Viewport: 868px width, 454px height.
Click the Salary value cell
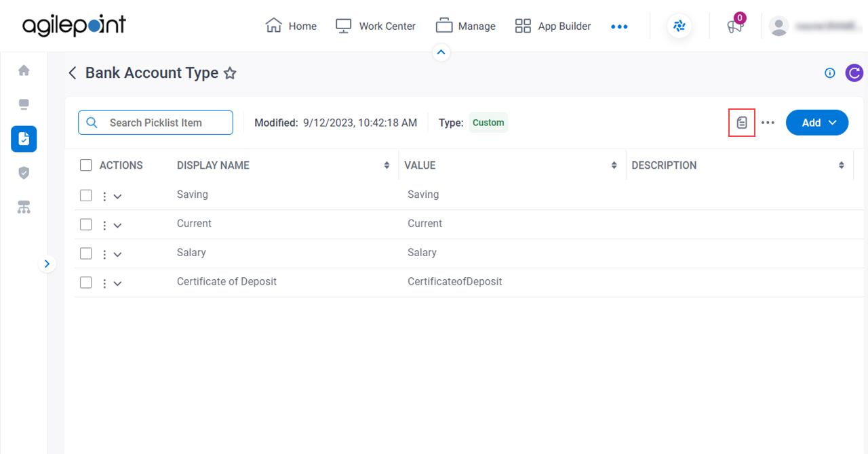pyautogui.click(x=422, y=252)
